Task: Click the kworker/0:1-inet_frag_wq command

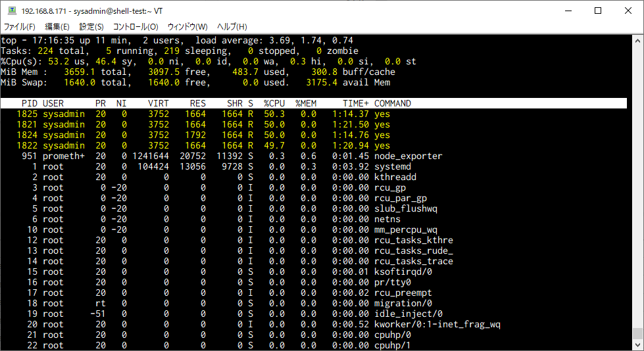Action: click(437, 325)
